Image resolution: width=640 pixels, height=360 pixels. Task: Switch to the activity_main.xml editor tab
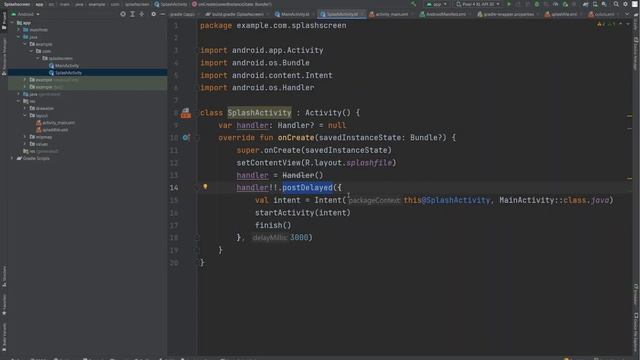389,14
